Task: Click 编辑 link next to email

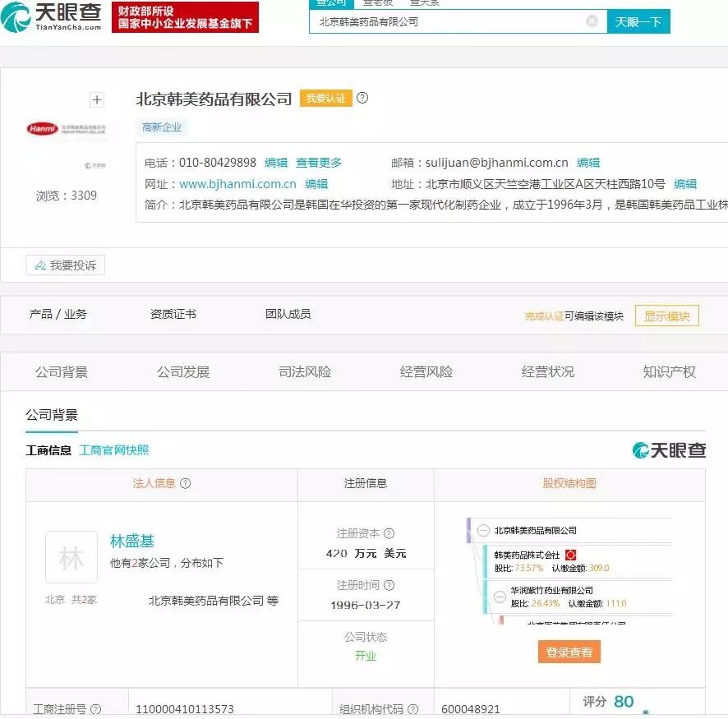Action: tap(587, 163)
